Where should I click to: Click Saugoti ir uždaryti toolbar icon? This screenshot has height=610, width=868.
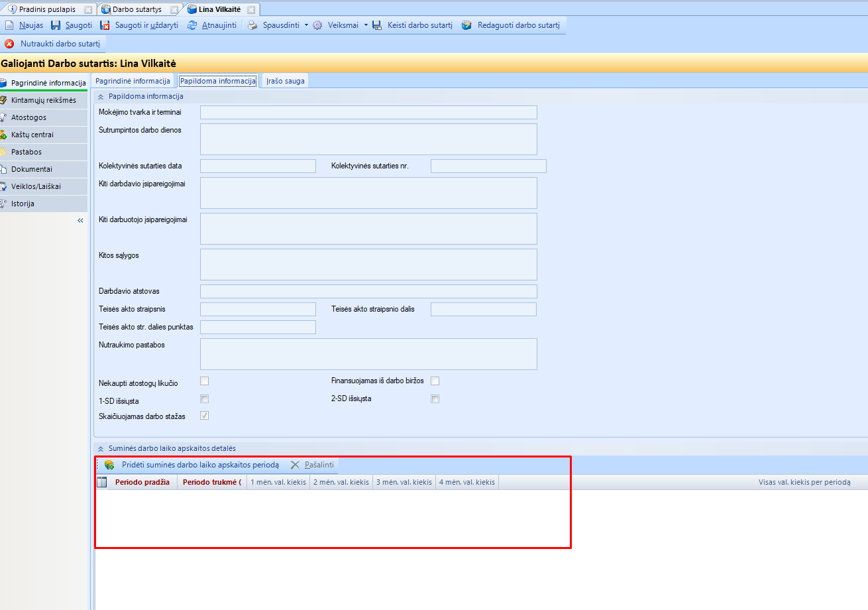click(x=105, y=25)
